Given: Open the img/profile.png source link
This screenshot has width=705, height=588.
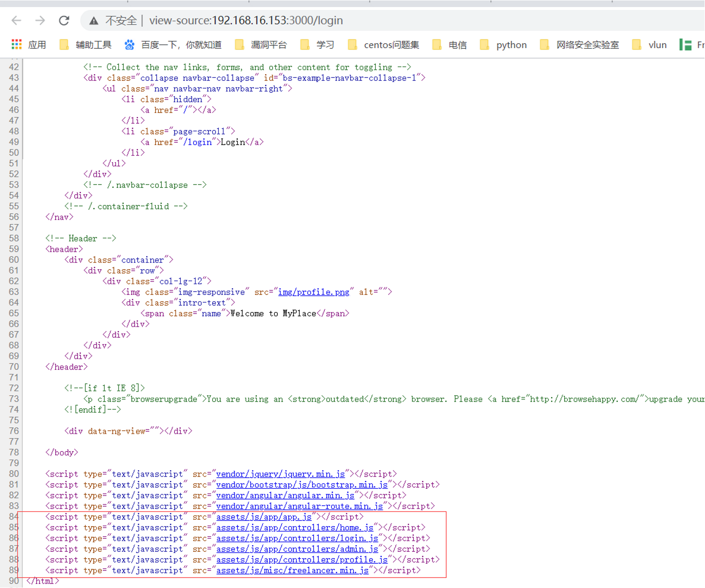Looking at the screenshot, I should (x=313, y=292).
